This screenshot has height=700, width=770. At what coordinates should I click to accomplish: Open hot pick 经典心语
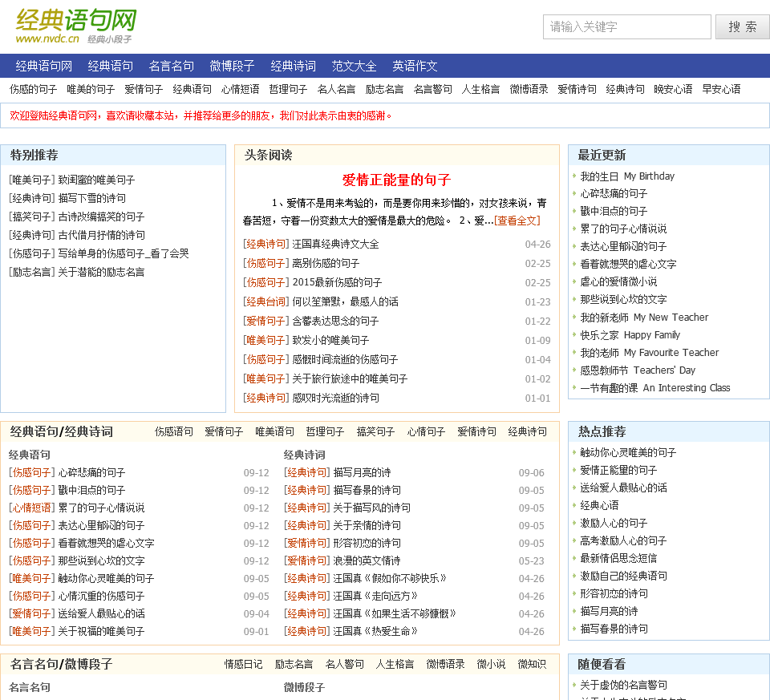[x=600, y=506]
